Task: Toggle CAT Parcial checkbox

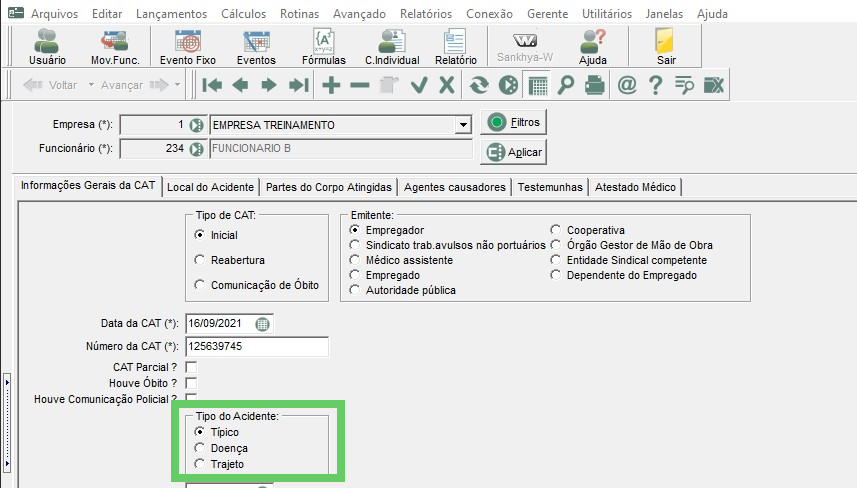Action: point(191,367)
